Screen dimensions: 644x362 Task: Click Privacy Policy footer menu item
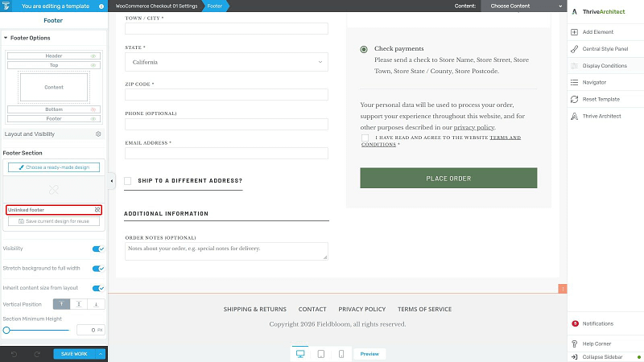[x=361, y=309]
